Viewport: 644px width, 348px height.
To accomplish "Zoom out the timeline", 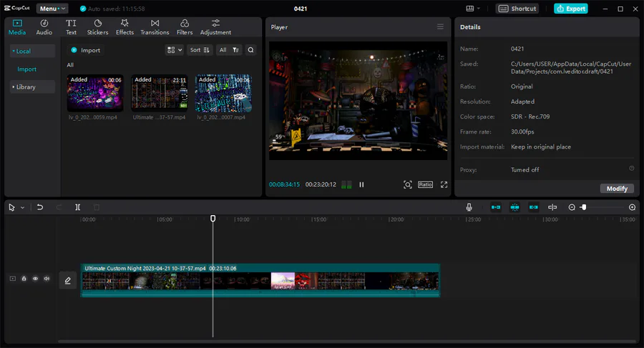I will coord(572,207).
